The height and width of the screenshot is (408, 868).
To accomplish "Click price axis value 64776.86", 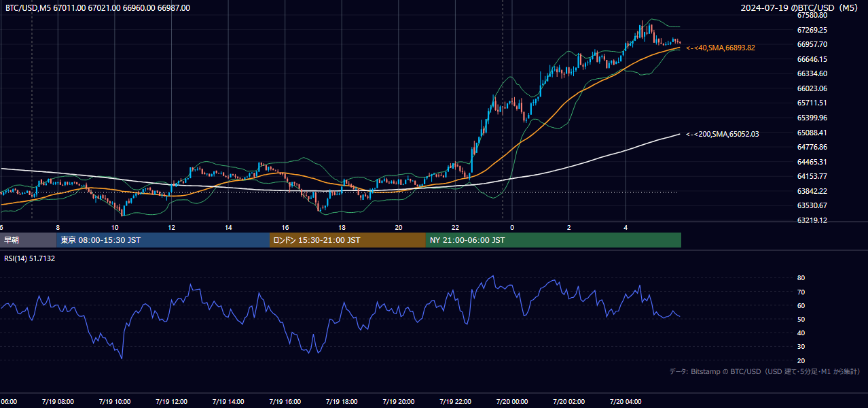I will (x=812, y=147).
